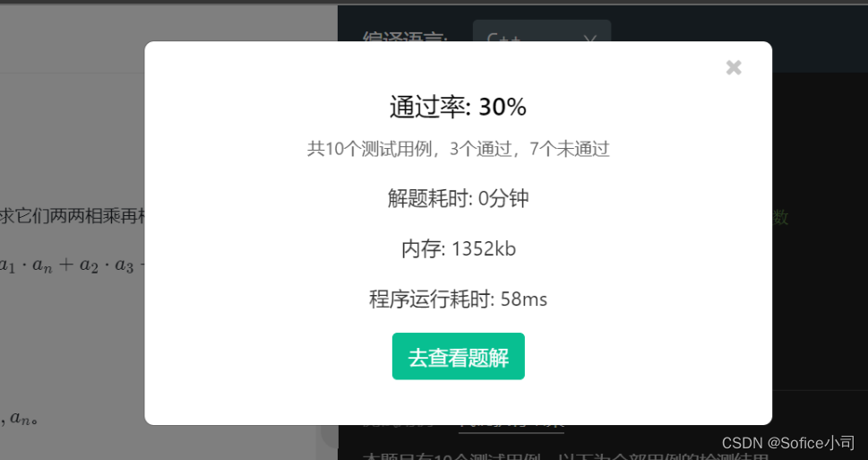
Task: Clear the selected C++ language
Action: click(590, 39)
